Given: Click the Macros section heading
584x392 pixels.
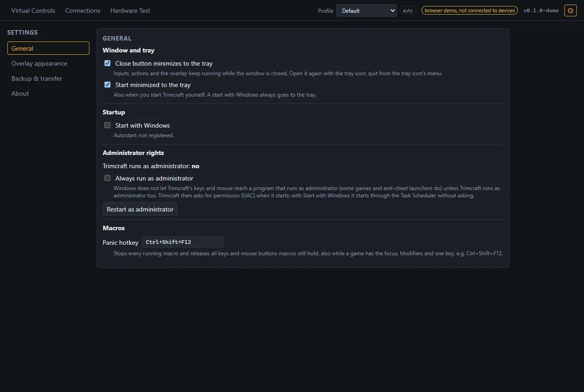Looking at the screenshot, I should point(114,228).
